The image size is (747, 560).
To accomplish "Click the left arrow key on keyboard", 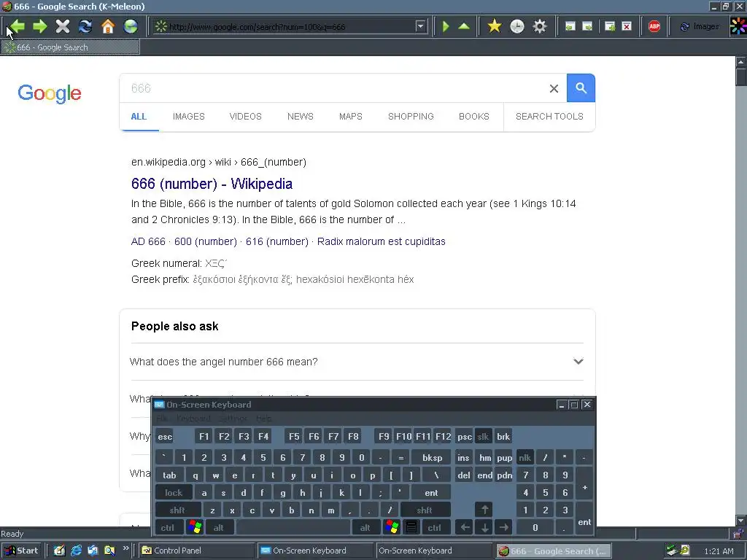I will [465, 528].
